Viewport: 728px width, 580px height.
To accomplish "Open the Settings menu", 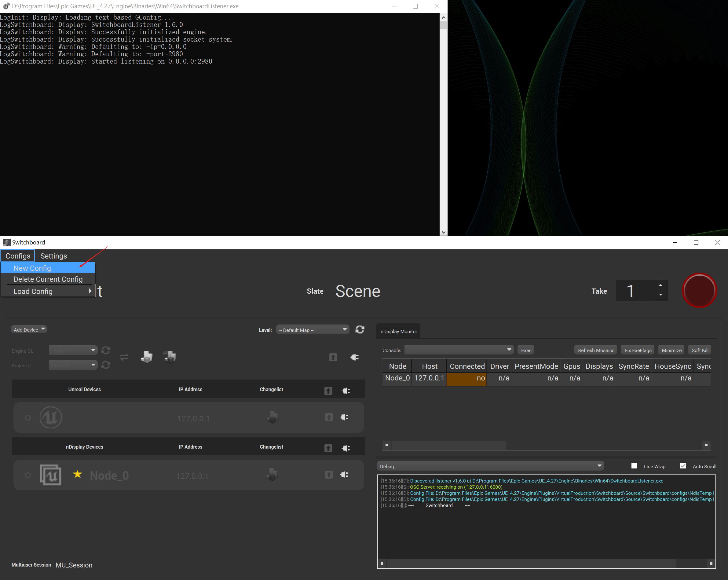I will point(54,256).
